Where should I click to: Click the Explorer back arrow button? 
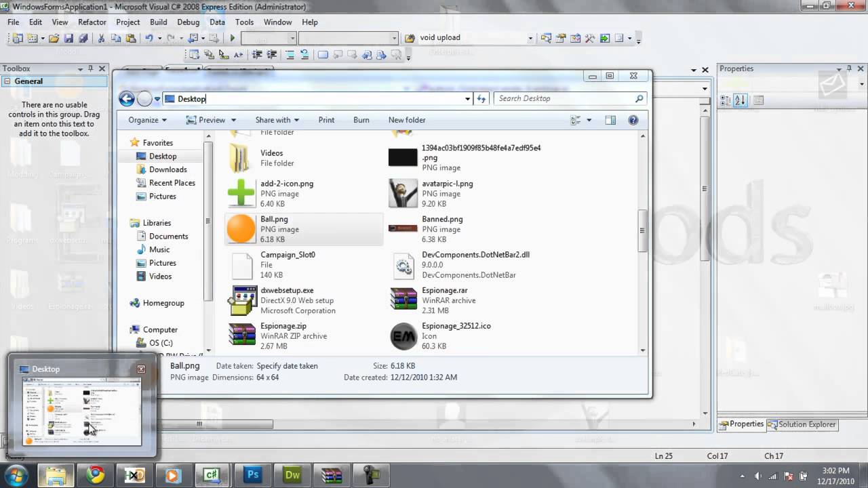coord(127,99)
